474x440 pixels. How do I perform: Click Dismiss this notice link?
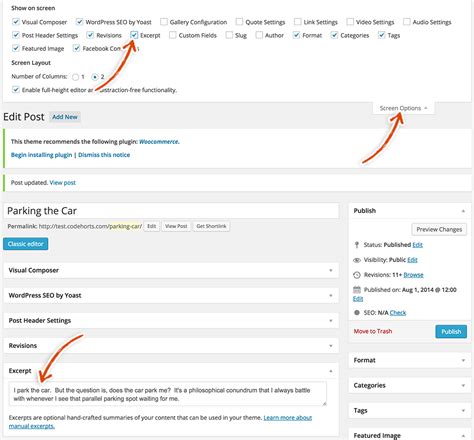(x=104, y=155)
